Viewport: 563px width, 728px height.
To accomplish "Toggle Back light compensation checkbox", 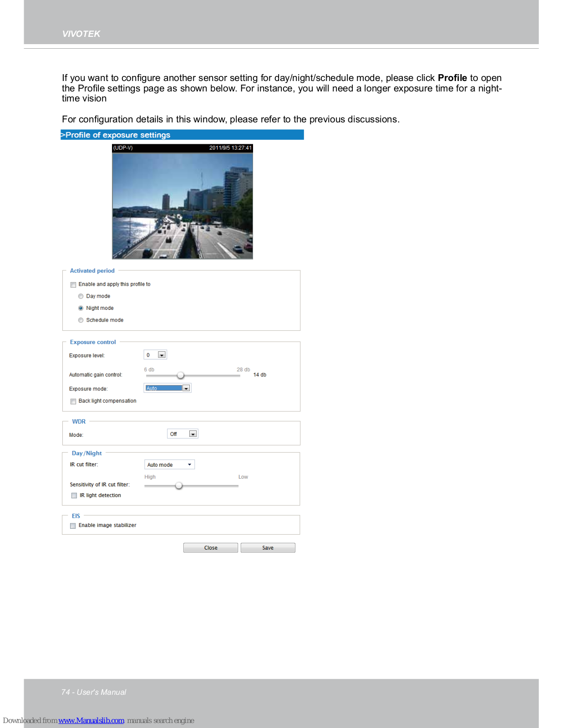I will point(73,401).
